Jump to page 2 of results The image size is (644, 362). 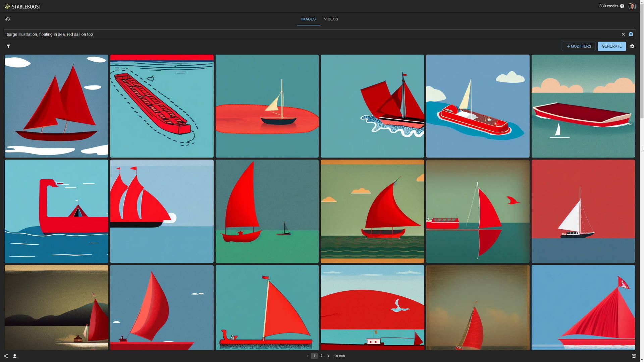(x=321, y=356)
